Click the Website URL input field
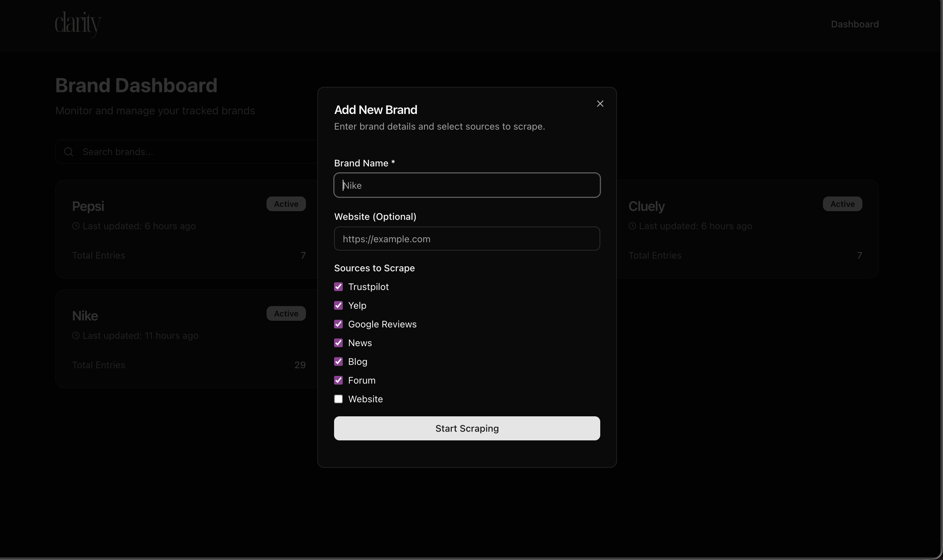Image resolution: width=943 pixels, height=560 pixels. (467, 239)
